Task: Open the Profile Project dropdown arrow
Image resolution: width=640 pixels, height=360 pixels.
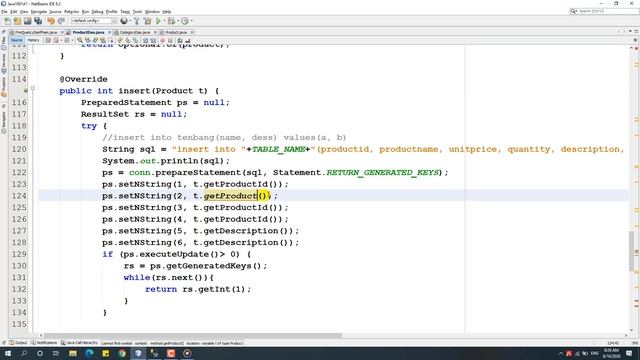Action: 191,21
